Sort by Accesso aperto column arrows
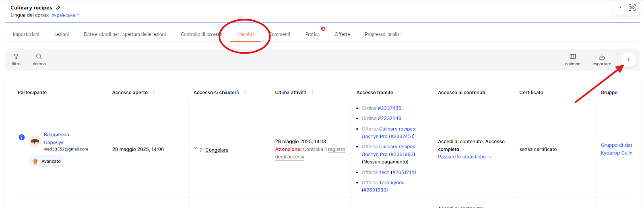The width and height of the screenshot is (644, 208). (x=154, y=93)
